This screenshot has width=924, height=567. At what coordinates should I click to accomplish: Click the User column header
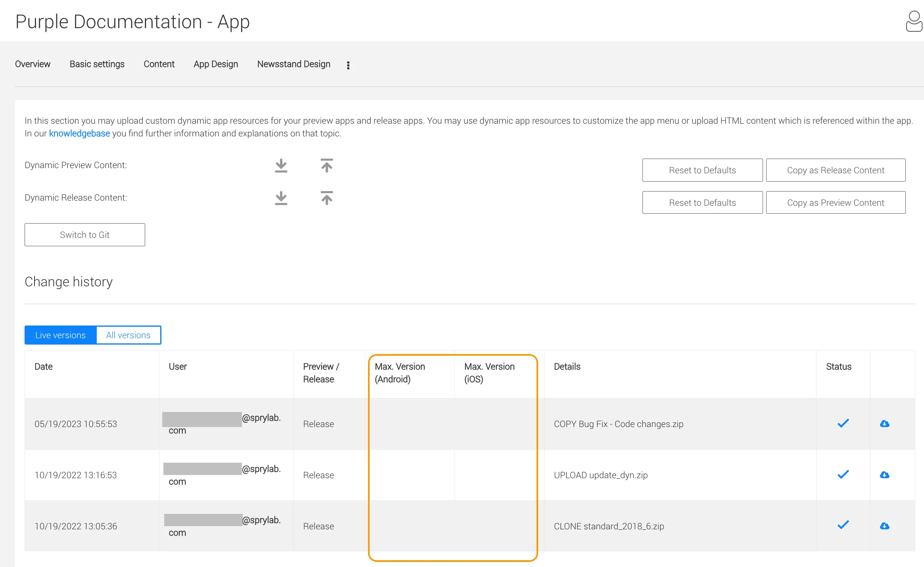click(178, 367)
